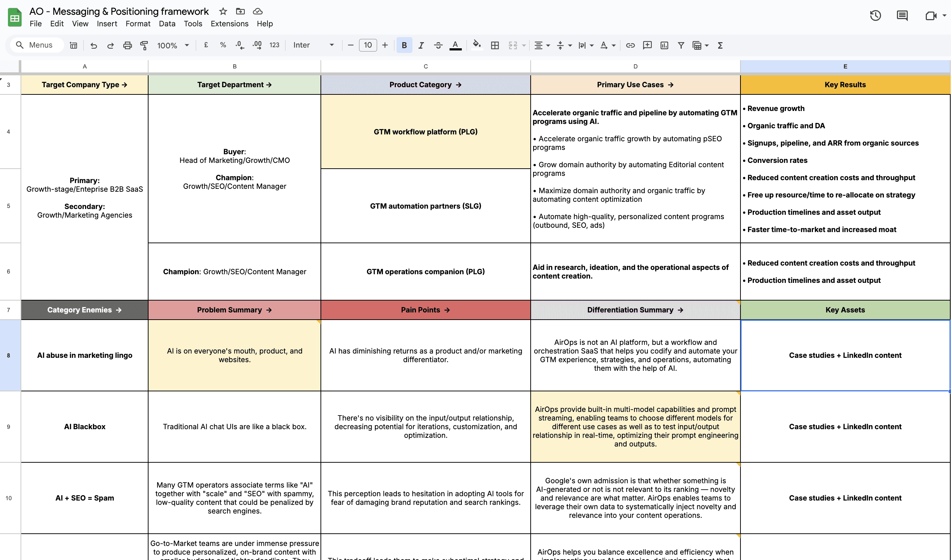Select 'GTM operations companion (PLG)' cell
This screenshot has width=951, height=560.
[x=426, y=271]
